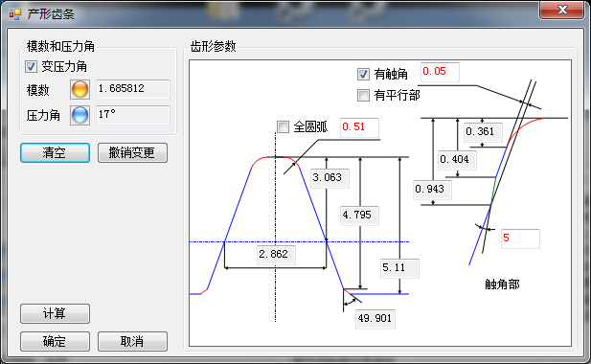The width and height of the screenshot is (591, 364).
Task: Click the 2.862 tooth width field
Action: click(x=276, y=255)
